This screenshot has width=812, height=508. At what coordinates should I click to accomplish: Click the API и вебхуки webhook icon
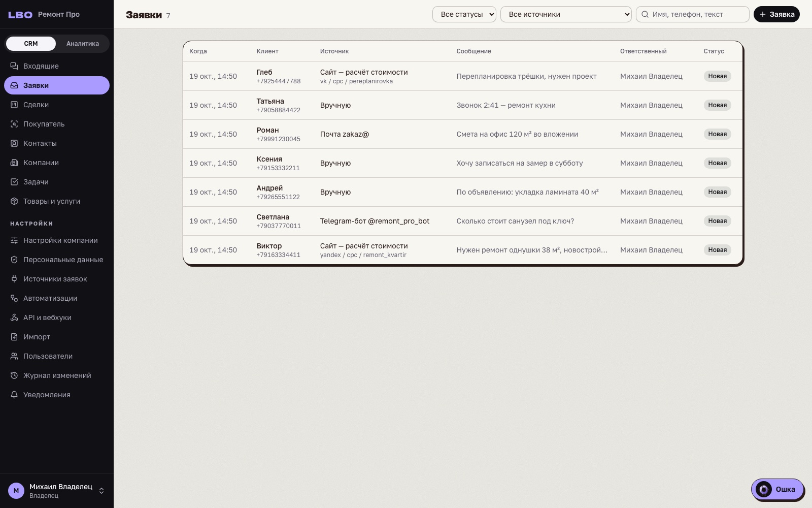pos(14,317)
